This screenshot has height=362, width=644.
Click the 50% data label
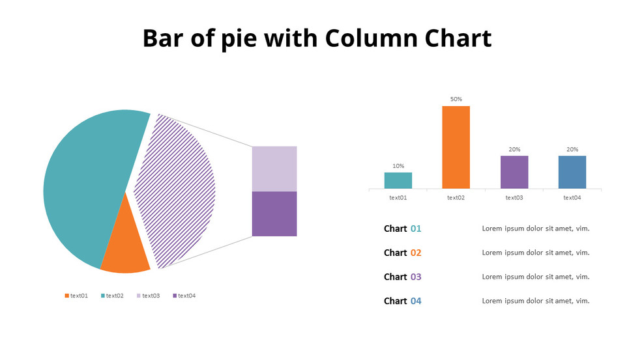[x=456, y=100]
